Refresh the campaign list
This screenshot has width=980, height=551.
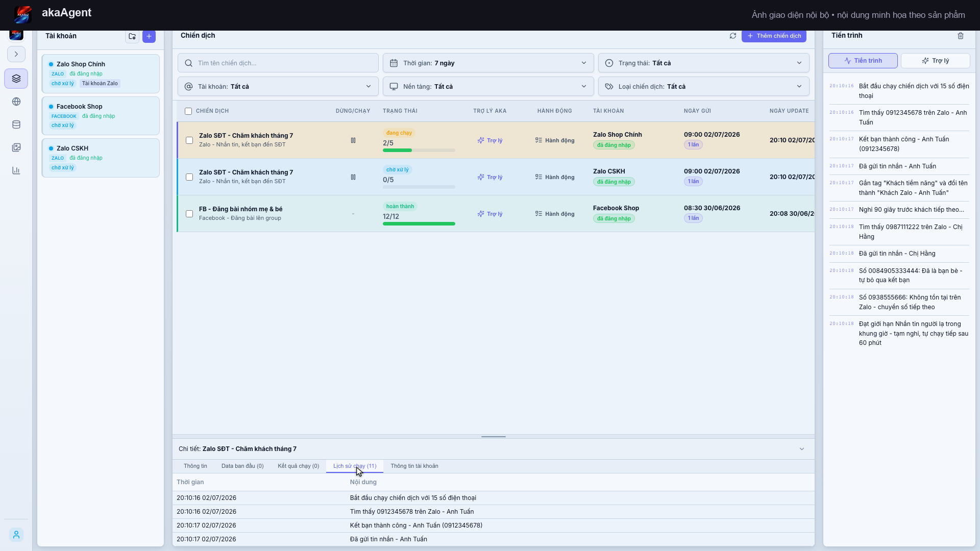click(x=733, y=36)
